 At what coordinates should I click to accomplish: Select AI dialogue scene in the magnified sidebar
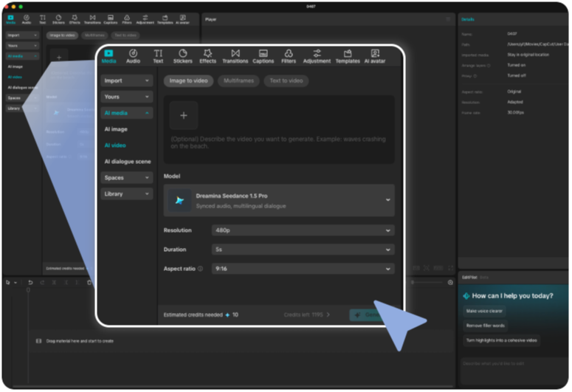click(128, 162)
